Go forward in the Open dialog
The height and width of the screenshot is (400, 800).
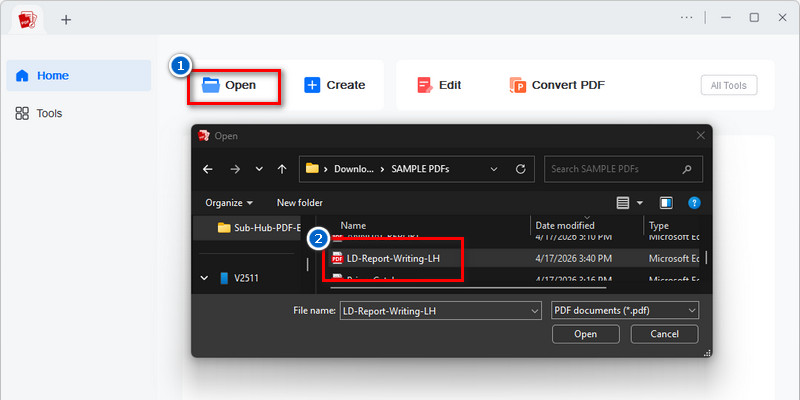[x=235, y=169]
